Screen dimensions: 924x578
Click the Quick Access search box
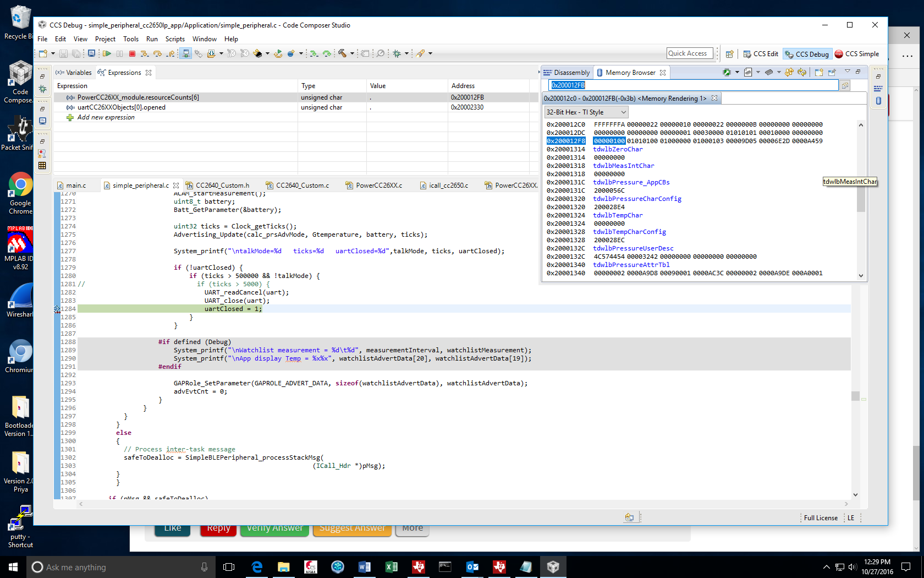pos(690,53)
